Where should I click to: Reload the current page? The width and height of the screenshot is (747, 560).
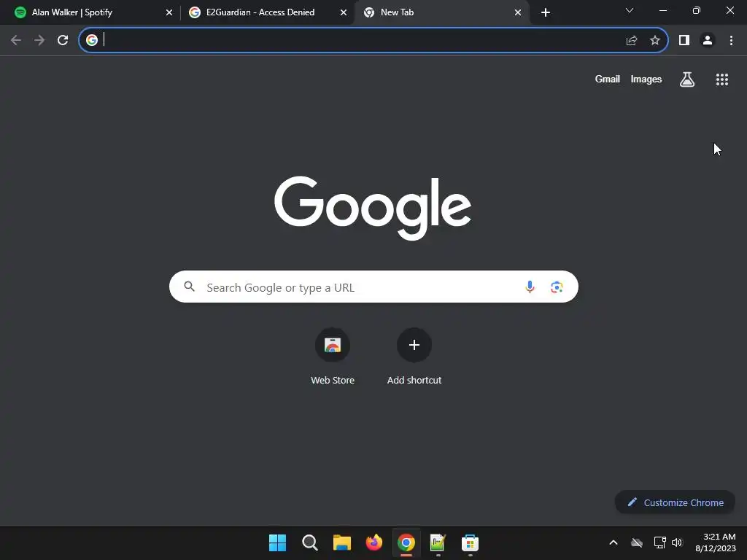[x=63, y=40]
